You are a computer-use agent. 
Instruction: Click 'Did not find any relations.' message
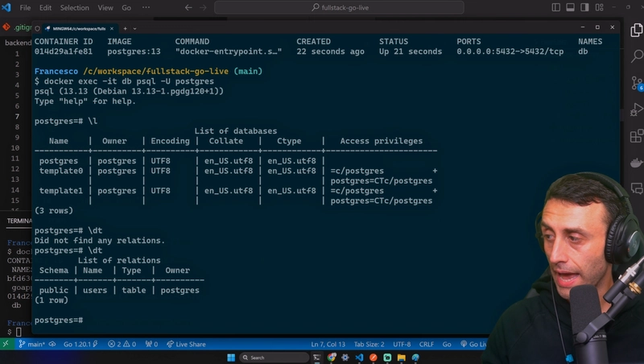[100, 240]
